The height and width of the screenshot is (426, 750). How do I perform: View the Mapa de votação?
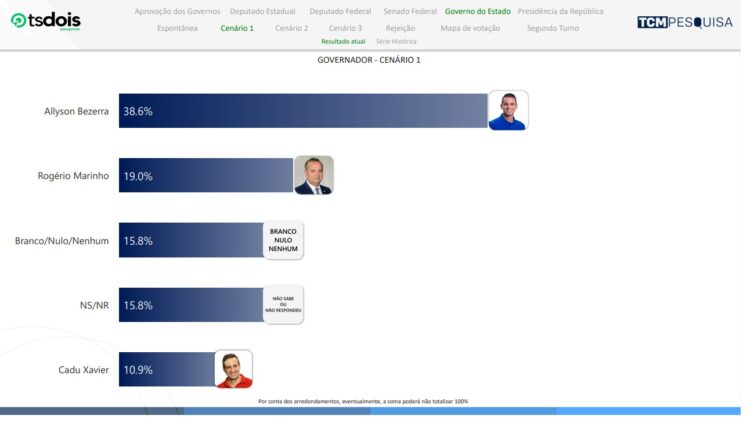[470, 28]
